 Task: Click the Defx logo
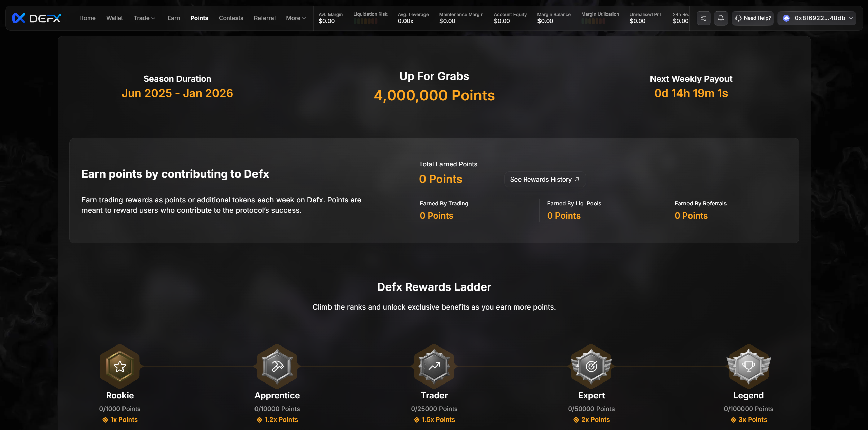click(x=36, y=18)
